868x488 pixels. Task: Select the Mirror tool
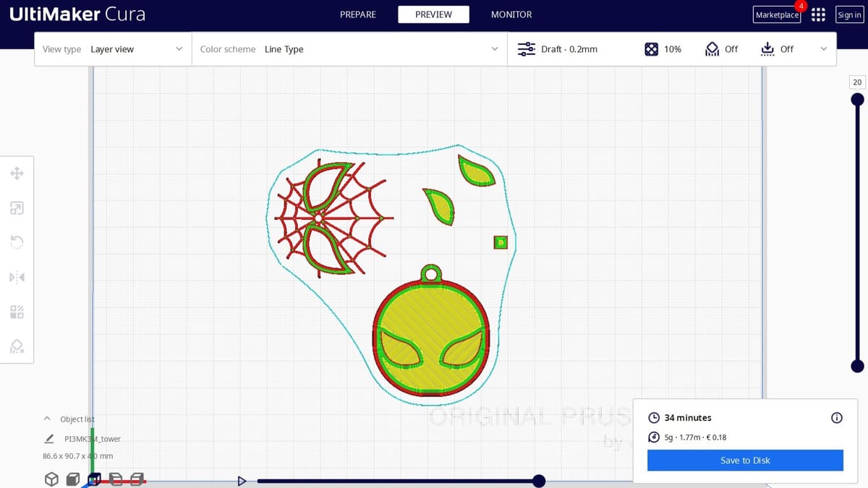(17, 277)
